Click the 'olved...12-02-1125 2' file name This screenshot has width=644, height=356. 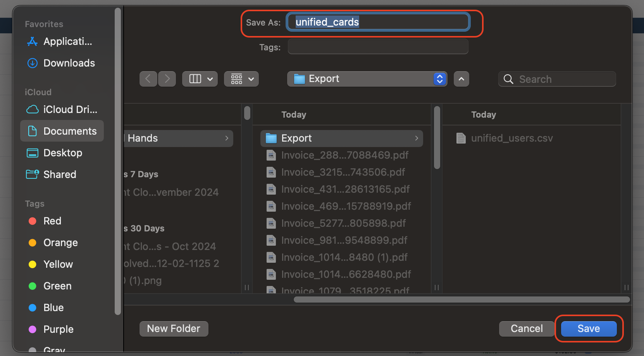(171, 264)
